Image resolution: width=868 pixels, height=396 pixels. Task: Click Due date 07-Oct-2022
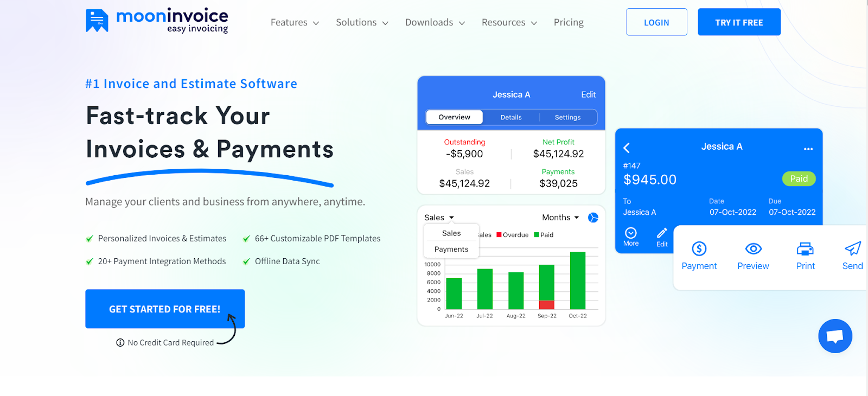(x=792, y=212)
